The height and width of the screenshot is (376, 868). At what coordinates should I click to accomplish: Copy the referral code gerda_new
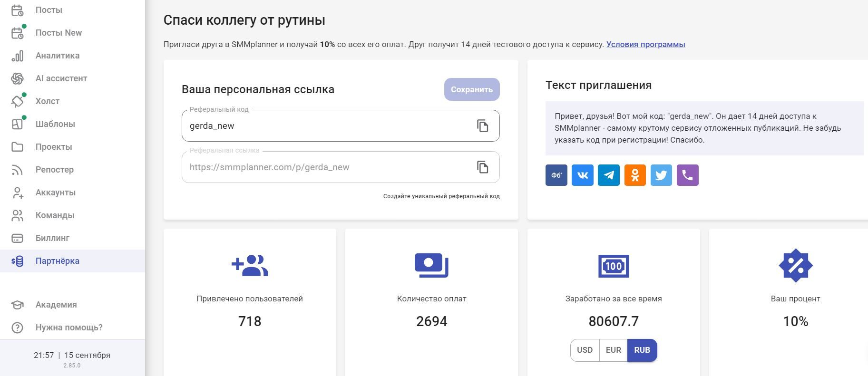pyautogui.click(x=483, y=125)
